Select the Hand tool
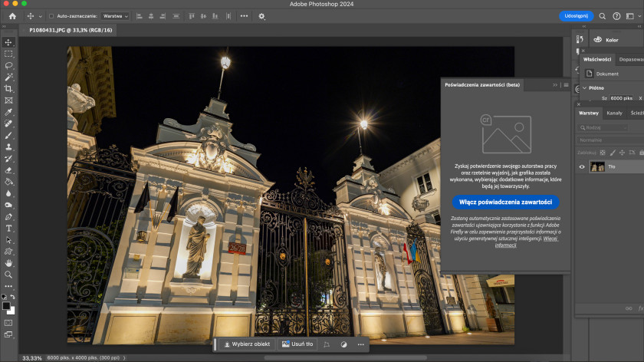The width and height of the screenshot is (644, 362). (x=8, y=263)
